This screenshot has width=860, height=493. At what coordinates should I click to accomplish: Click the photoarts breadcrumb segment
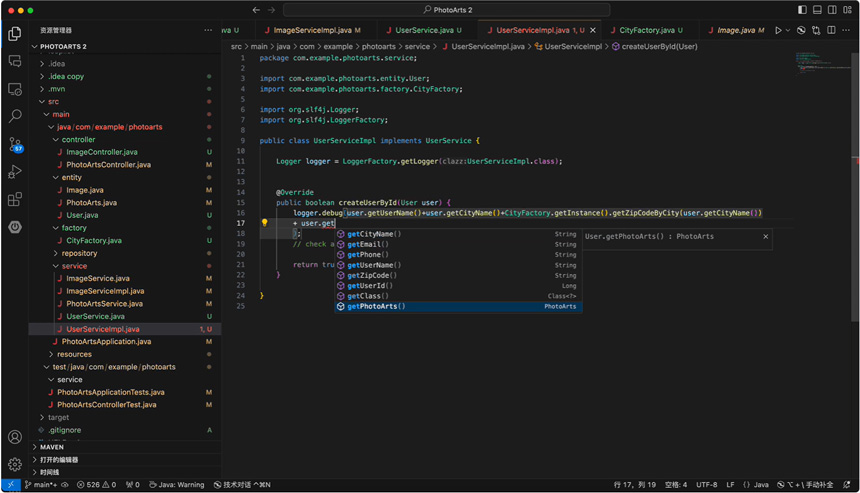(x=378, y=47)
